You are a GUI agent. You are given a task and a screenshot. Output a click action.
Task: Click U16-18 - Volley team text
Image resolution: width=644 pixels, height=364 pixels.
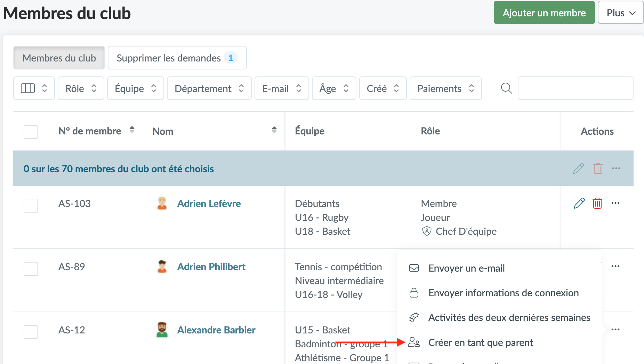tap(329, 295)
